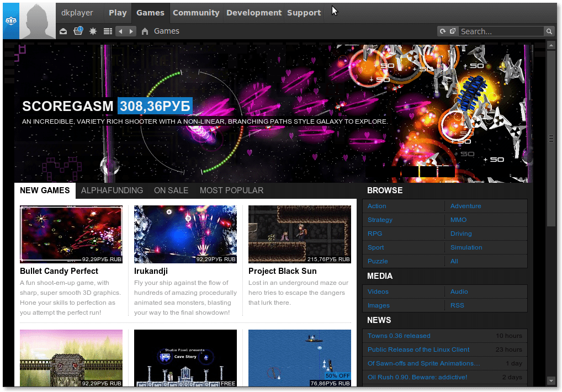Open the RSS media link
Image resolution: width=562 pixels, height=392 pixels.
tap(457, 306)
